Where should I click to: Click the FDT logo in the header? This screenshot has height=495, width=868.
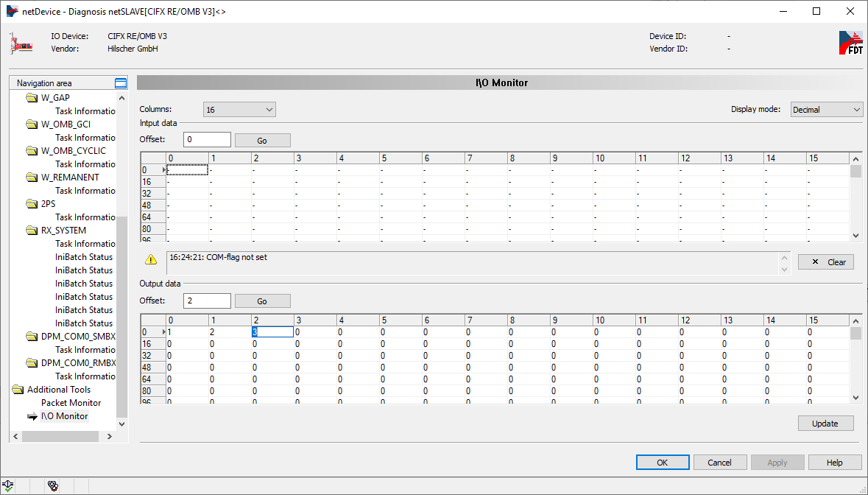pos(850,43)
